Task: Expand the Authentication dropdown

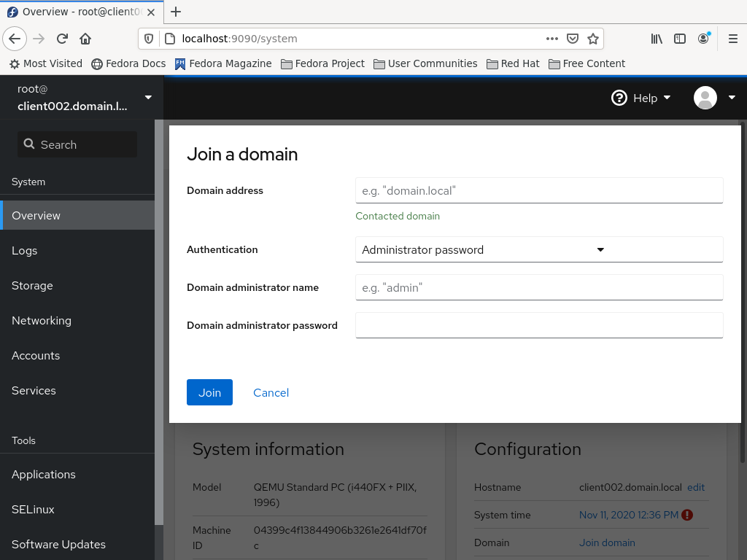Action: tap(539, 249)
